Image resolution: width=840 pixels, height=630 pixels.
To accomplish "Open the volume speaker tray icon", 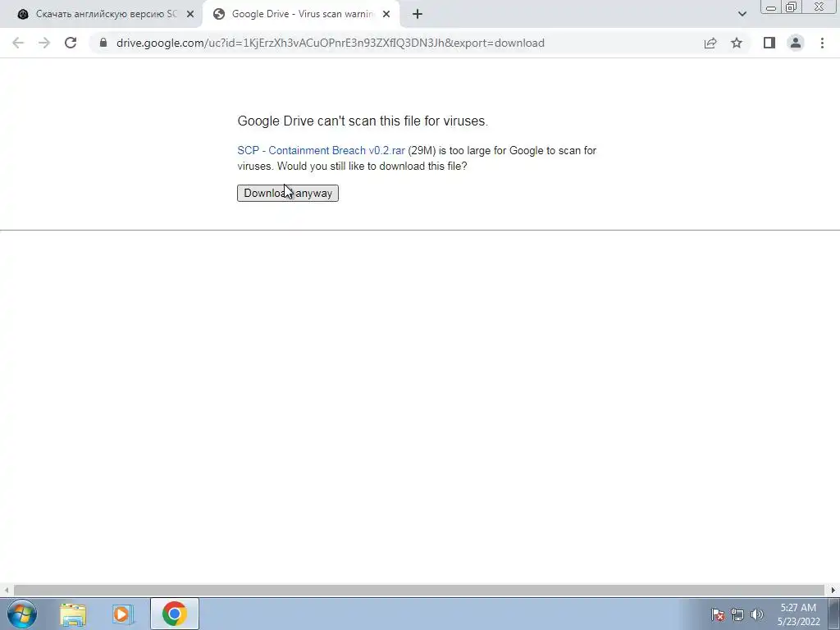I will coord(757,614).
